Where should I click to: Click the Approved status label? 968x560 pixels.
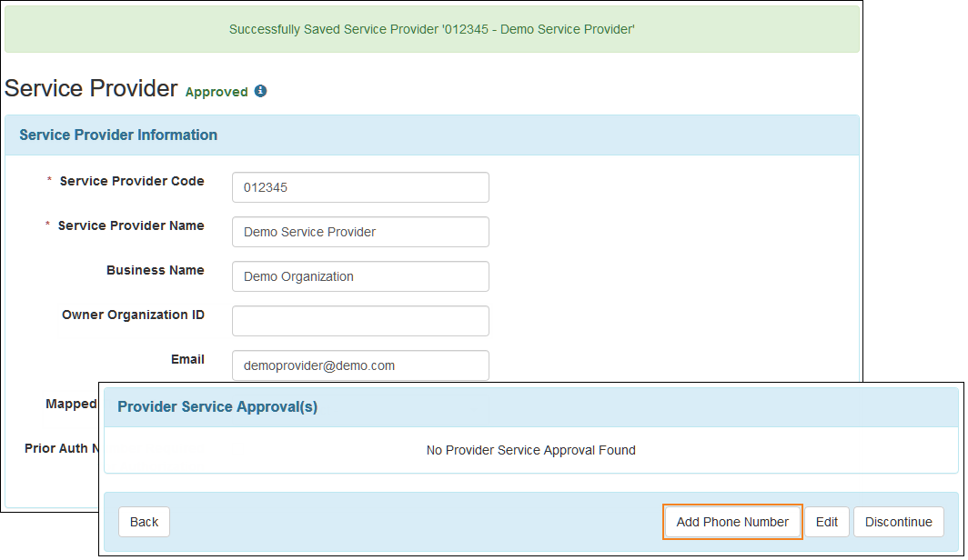pyautogui.click(x=218, y=92)
